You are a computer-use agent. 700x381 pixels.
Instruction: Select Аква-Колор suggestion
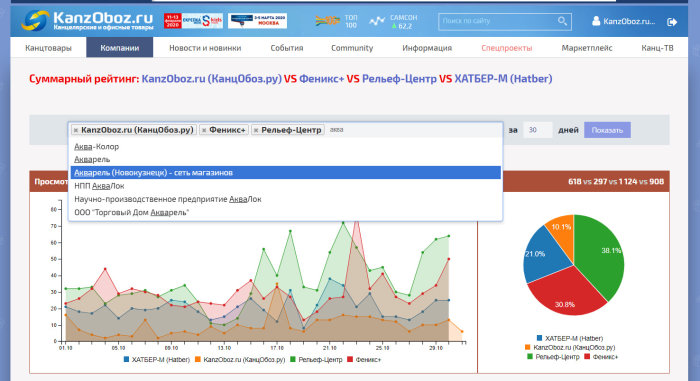pyautogui.click(x=286, y=147)
